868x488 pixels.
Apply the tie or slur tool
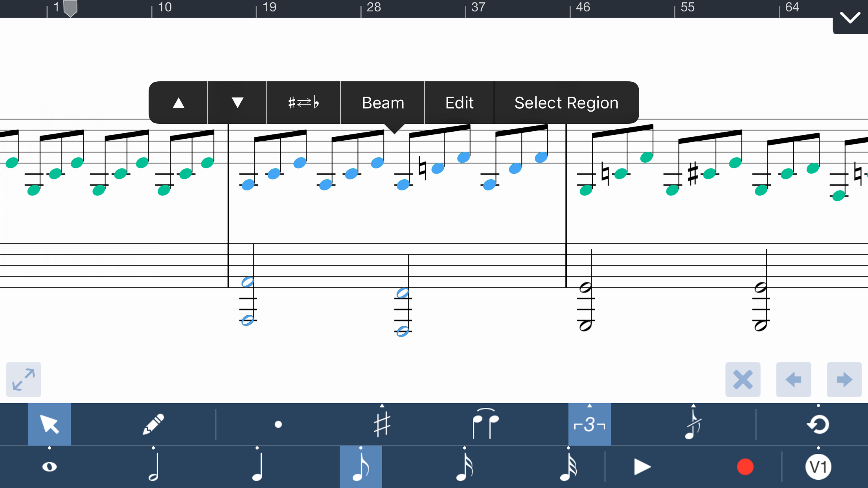click(485, 424)
